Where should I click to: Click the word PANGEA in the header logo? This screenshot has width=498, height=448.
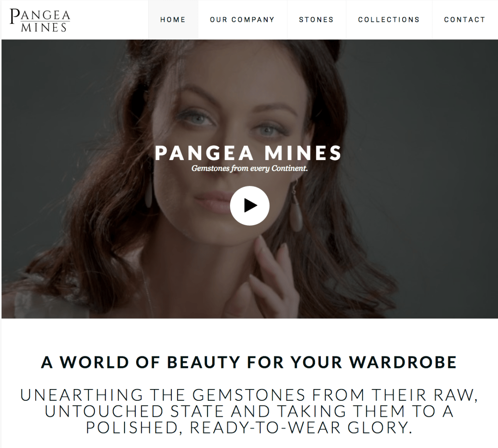click(40, 15)
